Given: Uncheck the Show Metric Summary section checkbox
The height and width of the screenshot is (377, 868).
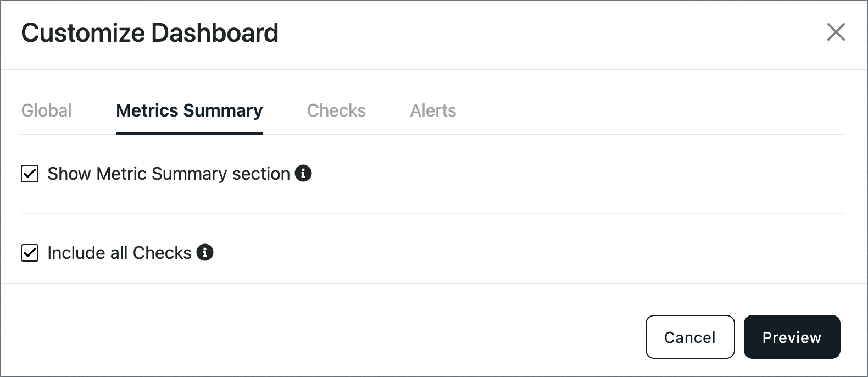Looking at the screenshot, I should [x=30, y=174].
